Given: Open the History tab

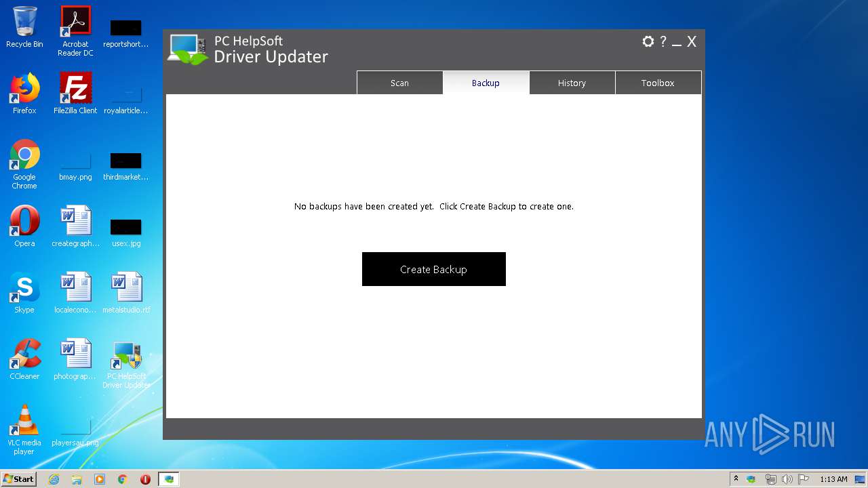Looking at the screenshot, I should (572, 83).
